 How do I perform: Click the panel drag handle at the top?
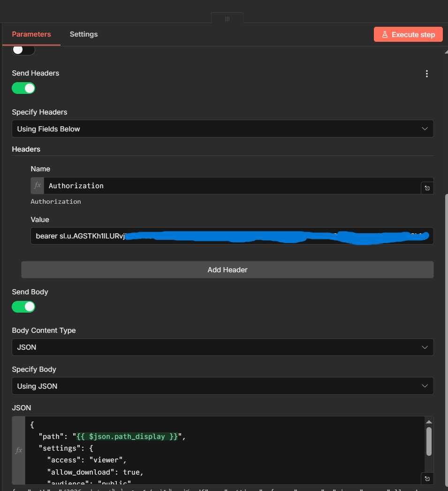(x=227, y=19)
